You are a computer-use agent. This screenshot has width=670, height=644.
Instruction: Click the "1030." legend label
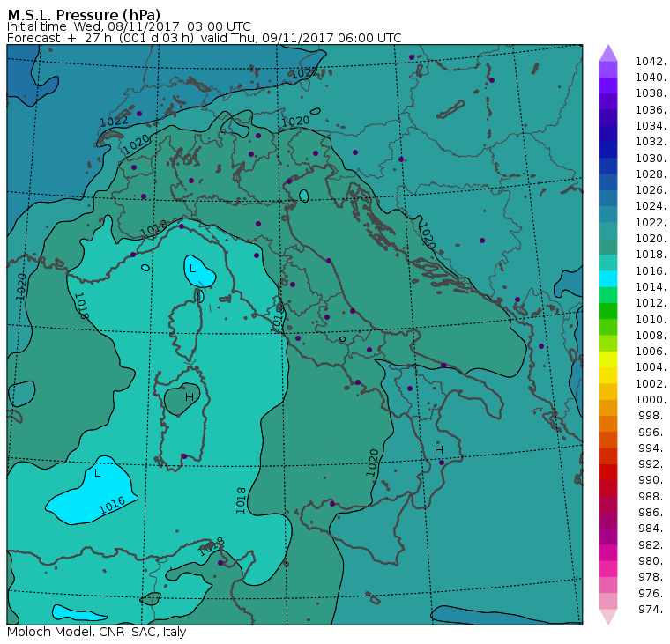(651, 158)
